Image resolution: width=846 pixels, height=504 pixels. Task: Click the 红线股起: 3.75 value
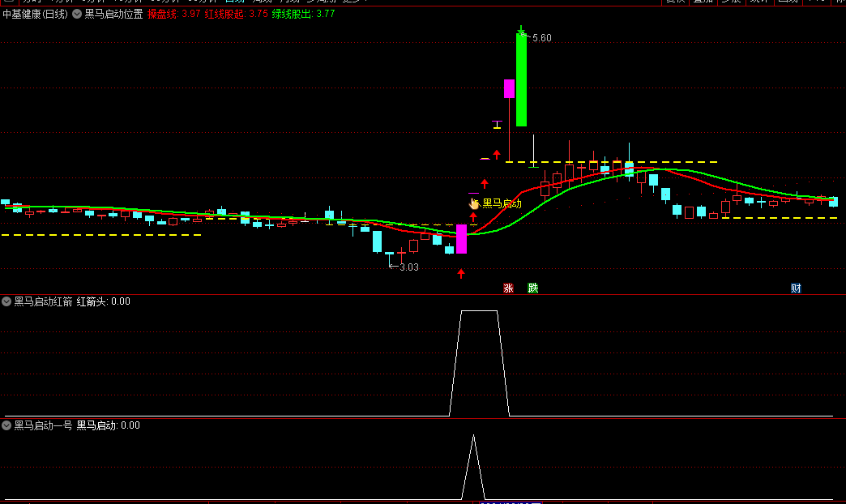[237, 14]
